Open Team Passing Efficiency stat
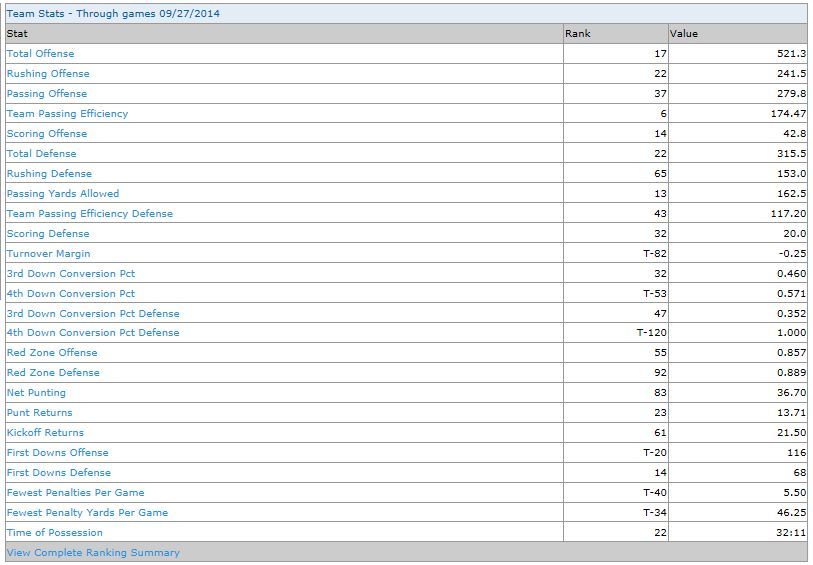813x565 pixels. [x=67, y=114]
